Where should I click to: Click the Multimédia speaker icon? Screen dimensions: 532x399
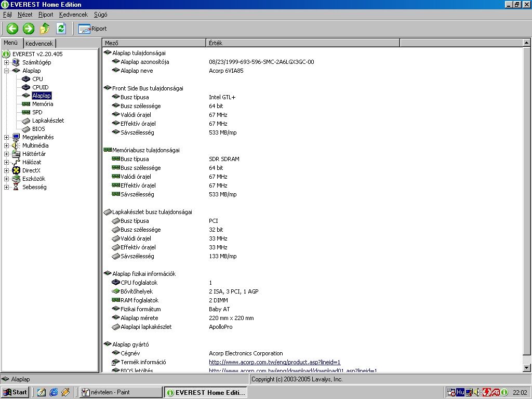click(16, 145)
